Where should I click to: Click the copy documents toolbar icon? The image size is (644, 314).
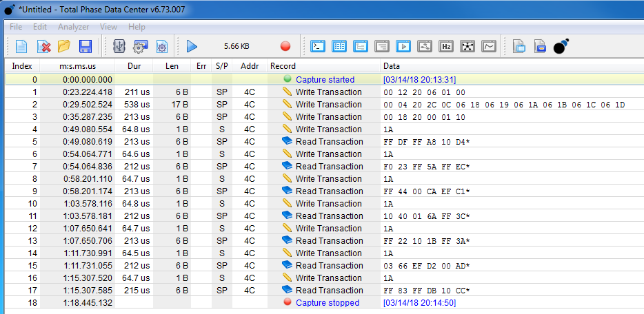coord(519,46)
